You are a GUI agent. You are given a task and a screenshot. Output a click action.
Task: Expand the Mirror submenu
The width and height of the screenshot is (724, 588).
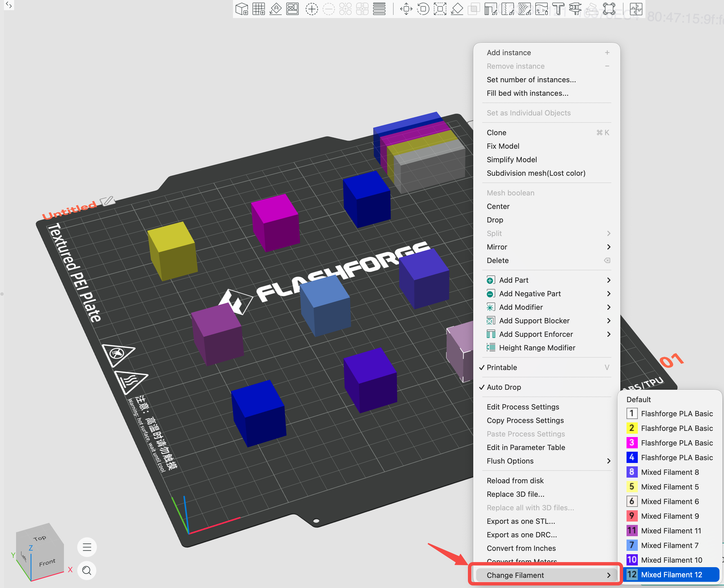(x=547, y=247)
